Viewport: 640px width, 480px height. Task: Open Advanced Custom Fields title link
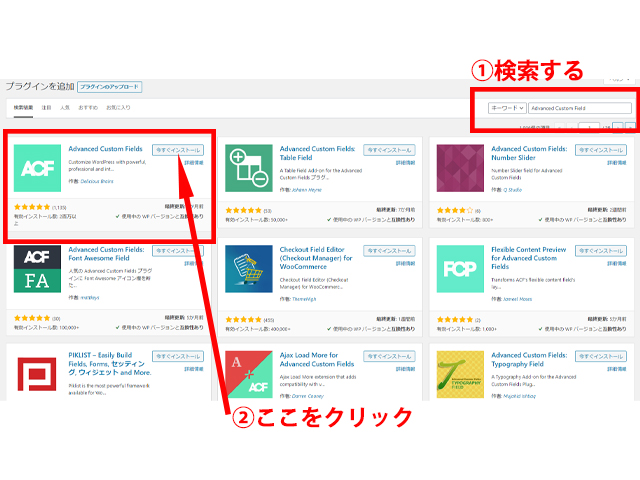pyautogui.click(x=105, y=149)
